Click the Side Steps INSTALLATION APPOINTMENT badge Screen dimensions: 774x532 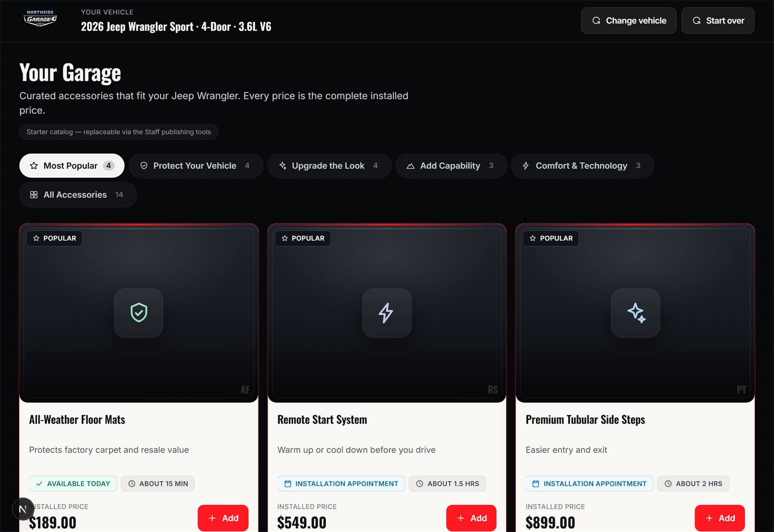[589, 484]
